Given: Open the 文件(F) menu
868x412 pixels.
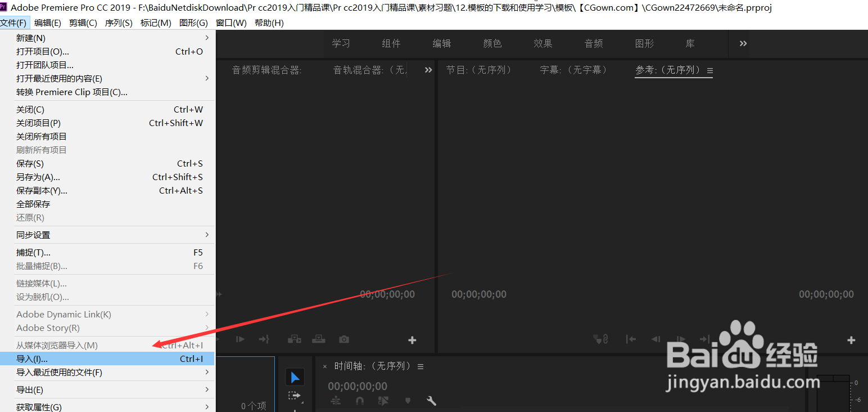Looking at the screenshot, I should pos(15,23).
